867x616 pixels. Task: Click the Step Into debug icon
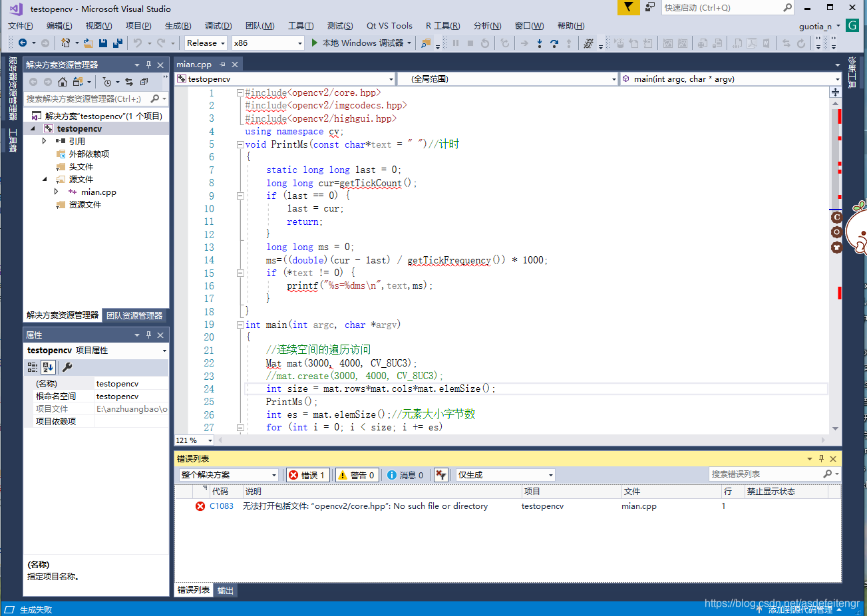(x=539, y=43)
